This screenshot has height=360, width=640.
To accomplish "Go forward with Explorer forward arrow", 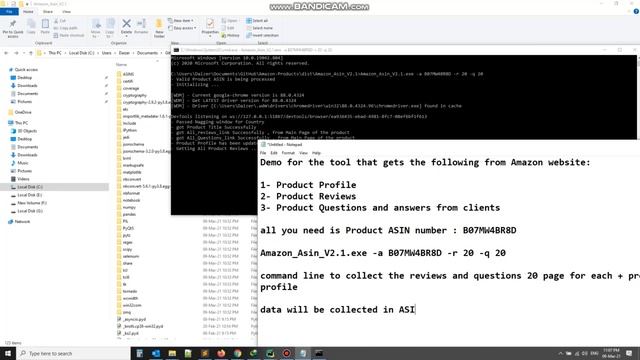I will tap(16, 53).
